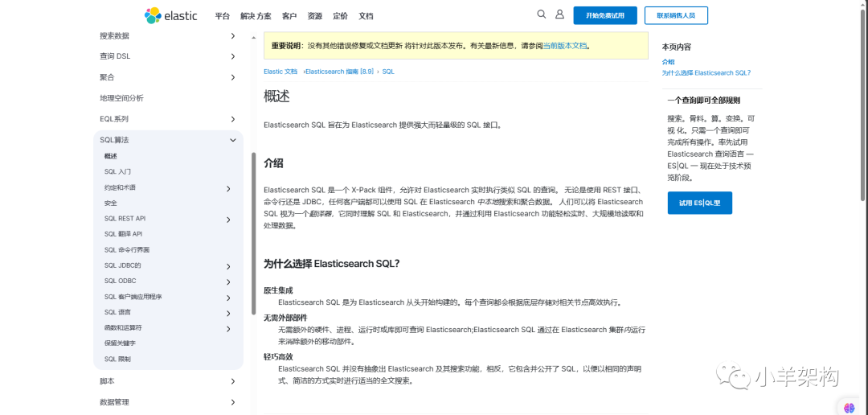Open 保留关键字 in the sidebar

(x=120, y=343)
